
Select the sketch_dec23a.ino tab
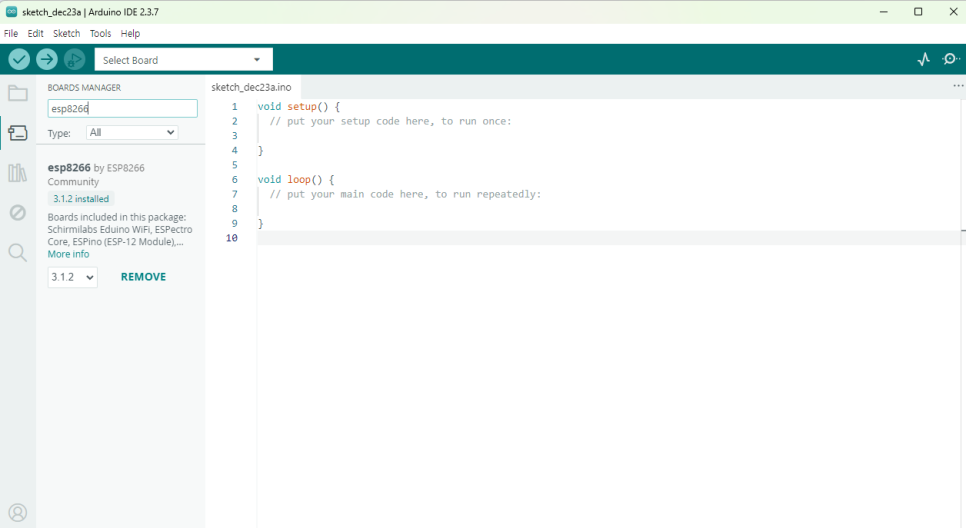click(x=251, y=87)
